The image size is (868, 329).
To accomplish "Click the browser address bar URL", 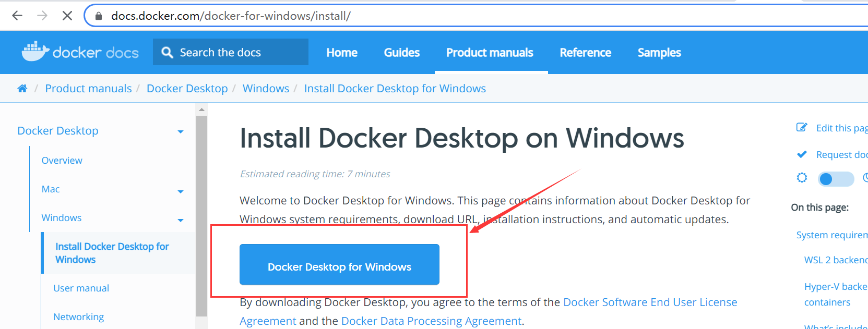I will (231, 16).
